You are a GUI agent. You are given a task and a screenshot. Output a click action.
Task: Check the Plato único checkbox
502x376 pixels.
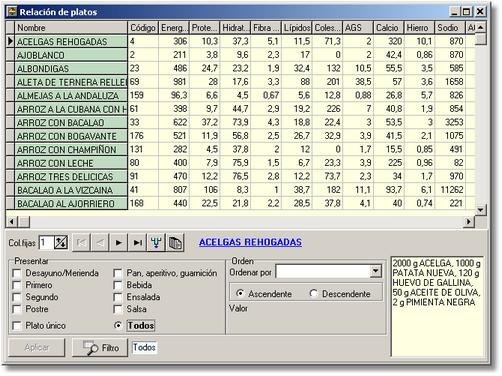[17, 325]
